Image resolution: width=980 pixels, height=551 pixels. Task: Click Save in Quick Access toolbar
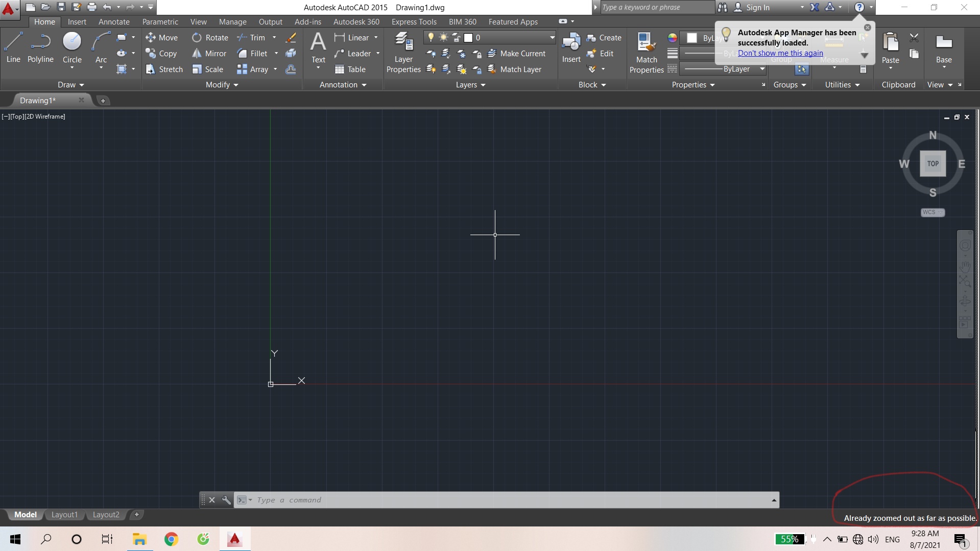(x=61, y=7)
